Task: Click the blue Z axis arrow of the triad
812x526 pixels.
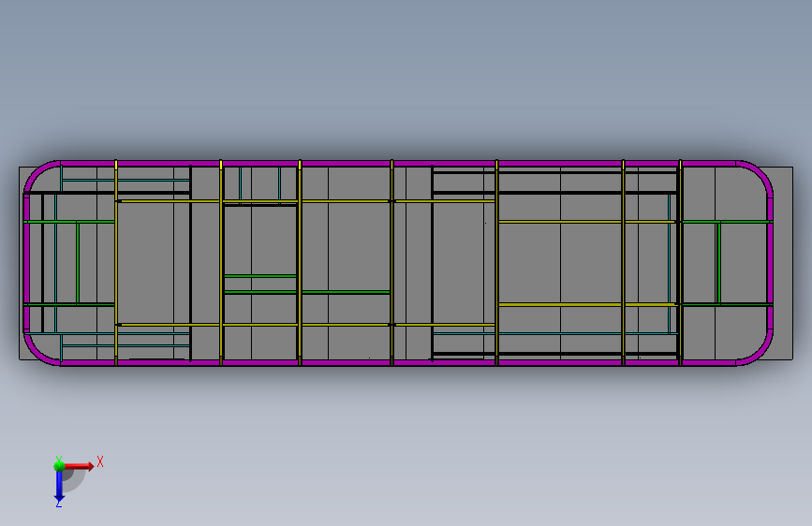Action: (x=59, y=487)
